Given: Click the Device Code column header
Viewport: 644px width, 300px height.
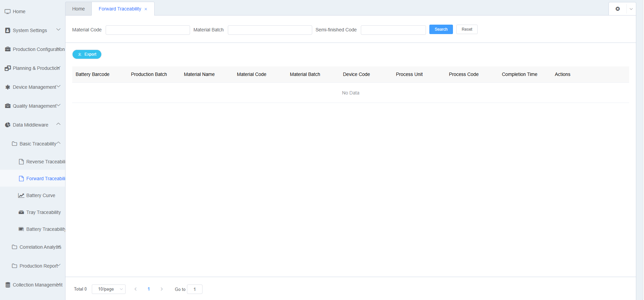Looking at the screenshot, I should coord(356,74).
